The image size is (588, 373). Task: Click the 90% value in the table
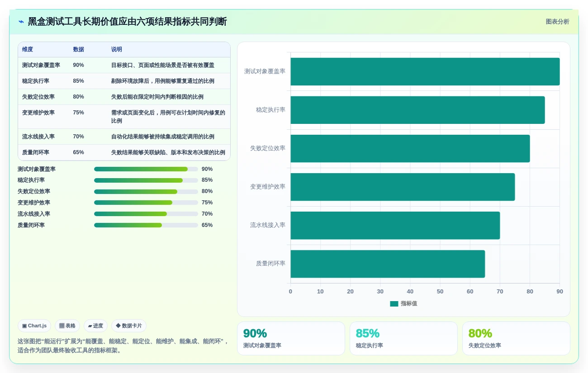79,65
